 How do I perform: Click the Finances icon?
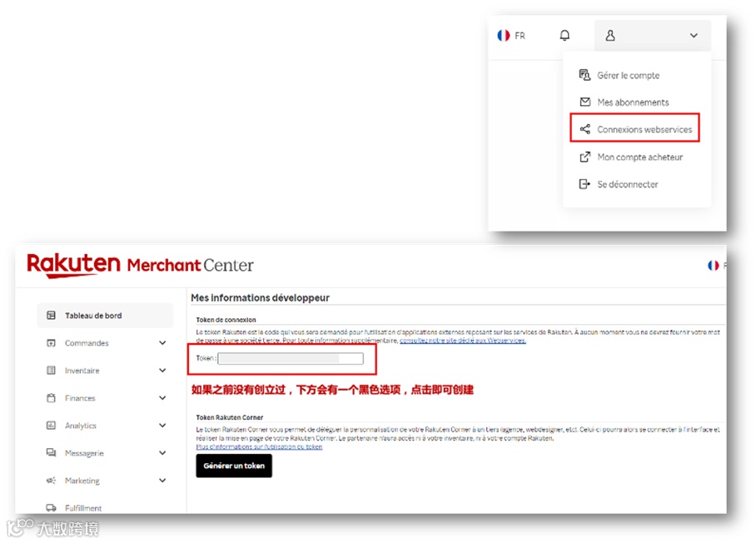51,398
